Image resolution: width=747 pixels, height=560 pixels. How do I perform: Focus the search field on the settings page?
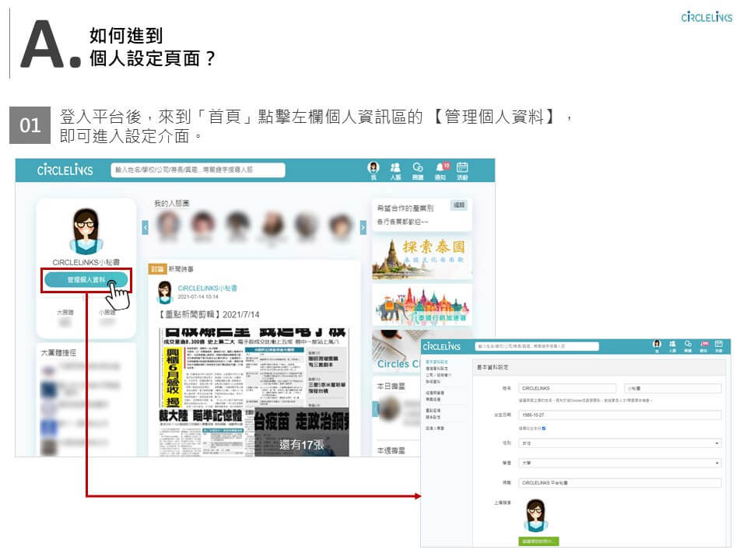coord(536,346)
